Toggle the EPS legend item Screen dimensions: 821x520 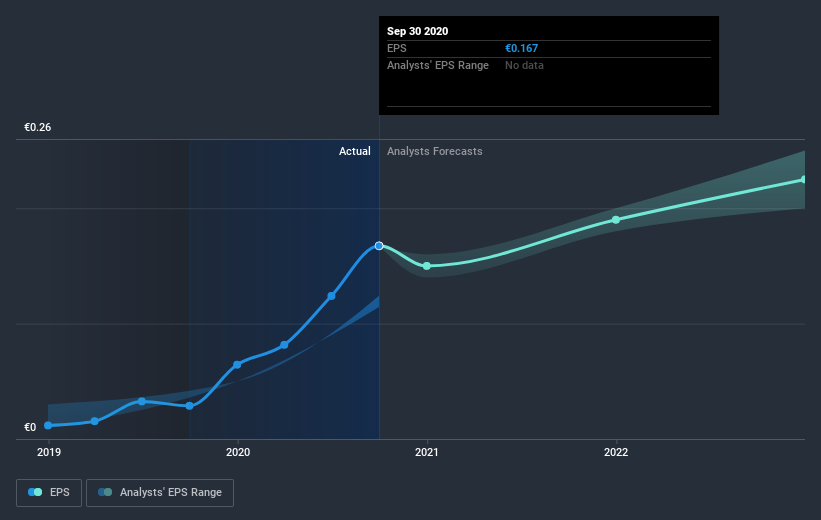[49, 492]
